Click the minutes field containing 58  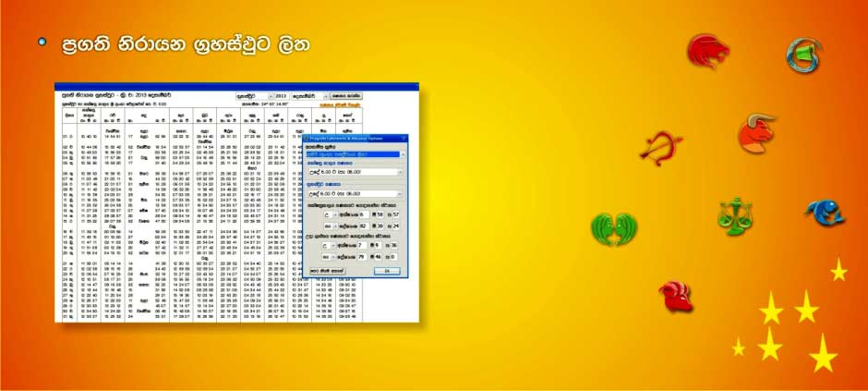pos(380,214)
